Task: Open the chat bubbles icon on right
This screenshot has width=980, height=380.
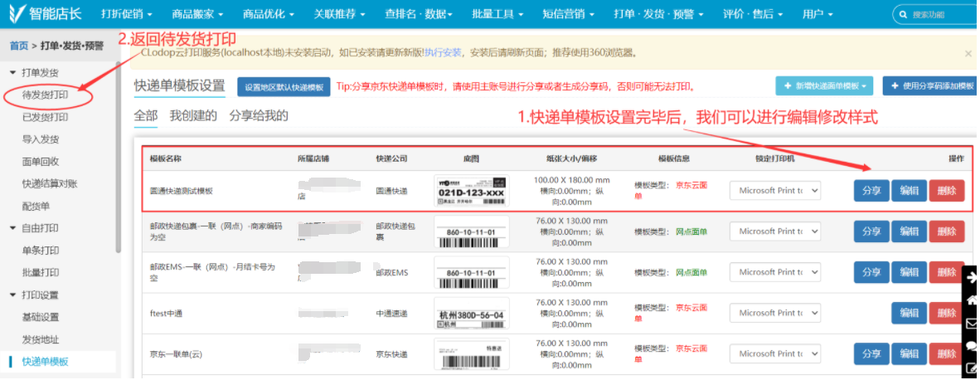Action: [x=972, y=347]
